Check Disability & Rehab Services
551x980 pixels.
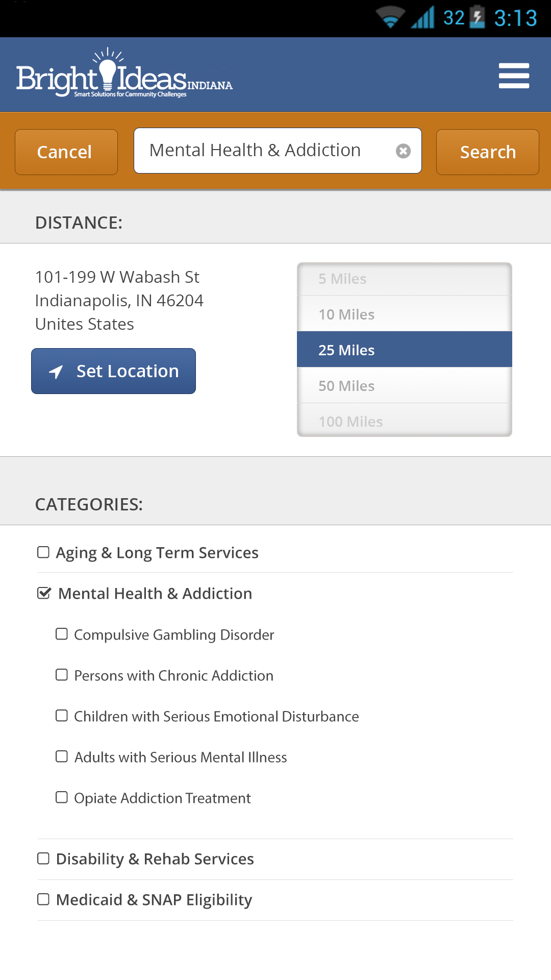point(43,859)
